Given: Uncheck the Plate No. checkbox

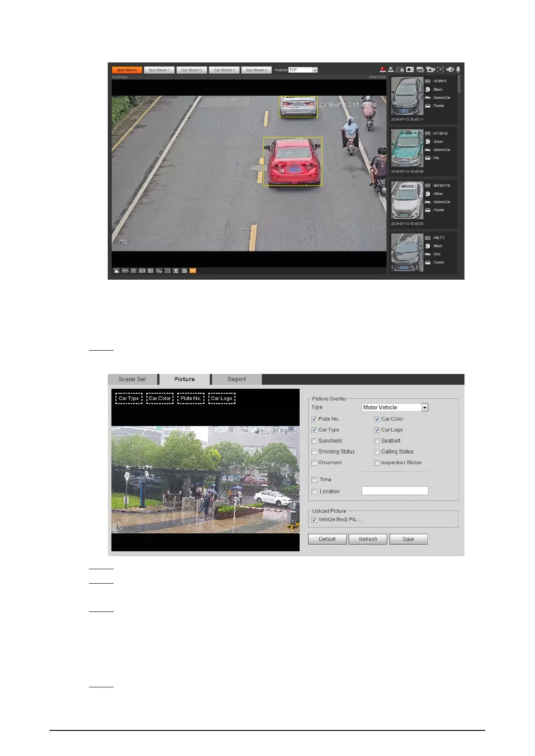Looking at the screenshot, I should pyautogui.click(x=314, y=419).
